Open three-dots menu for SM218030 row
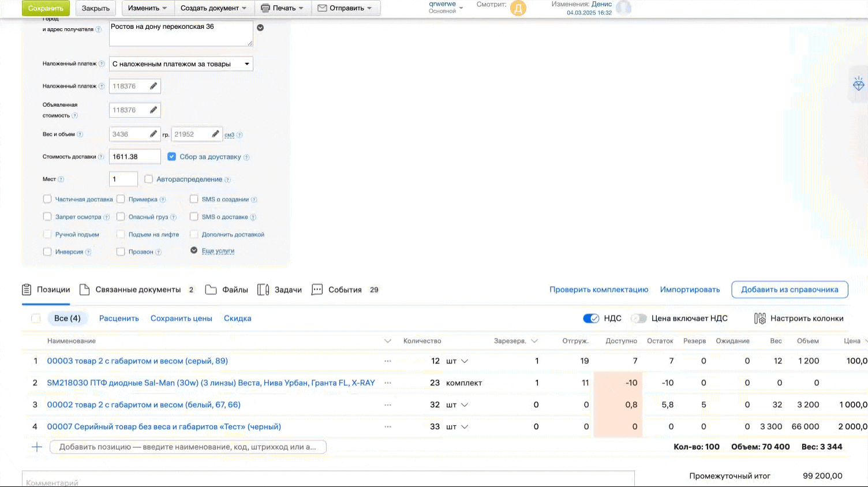 pyautogui.click(x=388, y=383)
